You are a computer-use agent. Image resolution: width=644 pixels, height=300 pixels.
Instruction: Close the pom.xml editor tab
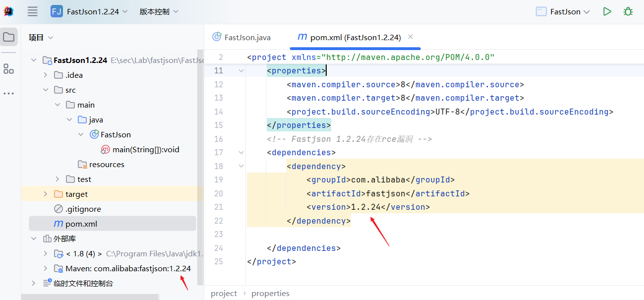click(x=410, y=37)
